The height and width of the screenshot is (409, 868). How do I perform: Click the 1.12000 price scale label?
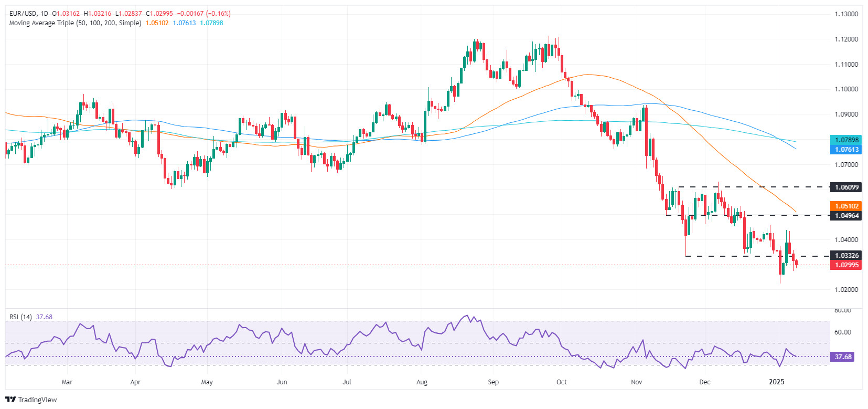click(846, 39)
